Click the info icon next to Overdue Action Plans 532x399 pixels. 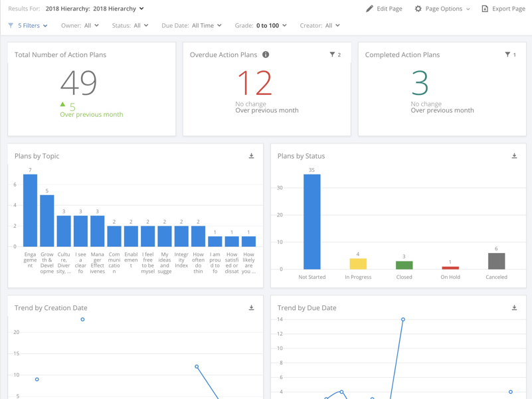tap(266, 54)
